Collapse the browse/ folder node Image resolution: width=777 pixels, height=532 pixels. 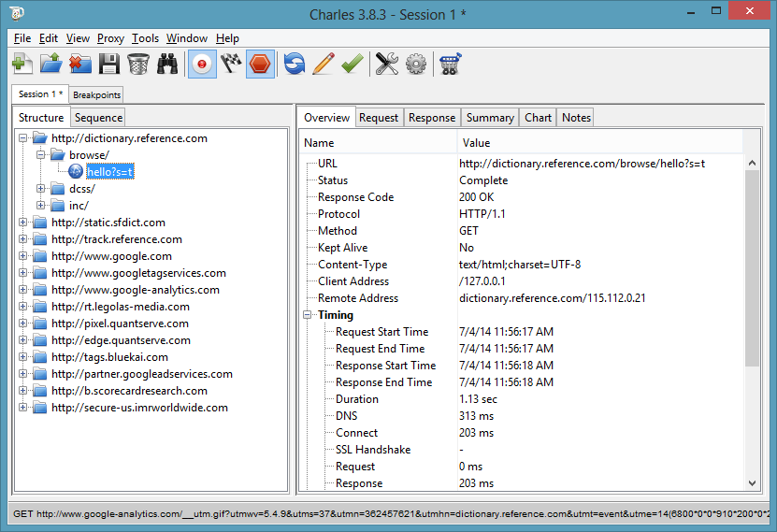tap(40, 155)
